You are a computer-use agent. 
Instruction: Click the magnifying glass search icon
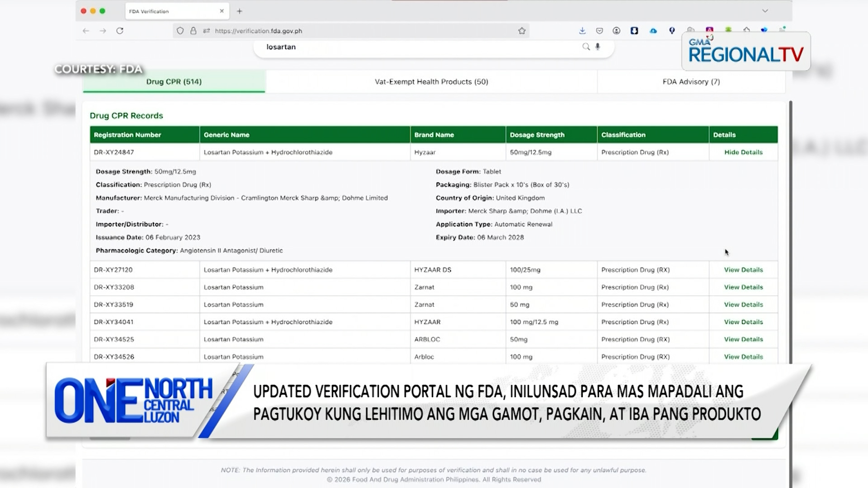pyautogui.click(x=586, y=47)
